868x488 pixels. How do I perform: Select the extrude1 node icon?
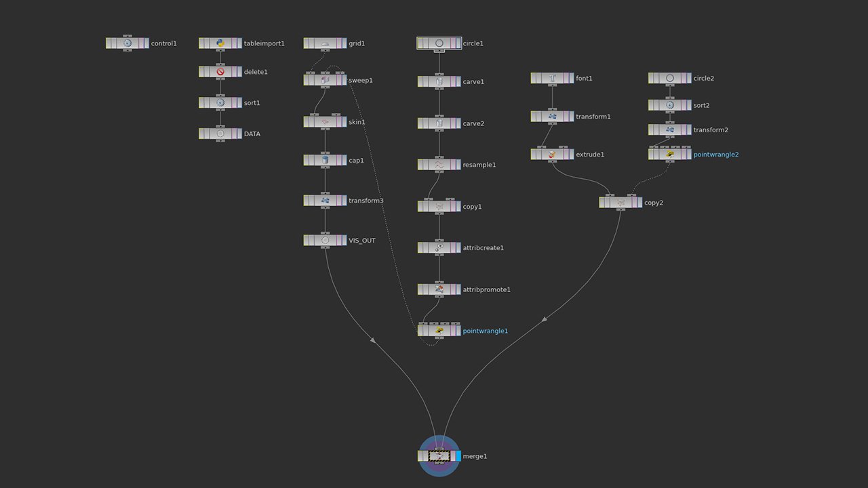(553, 155)
